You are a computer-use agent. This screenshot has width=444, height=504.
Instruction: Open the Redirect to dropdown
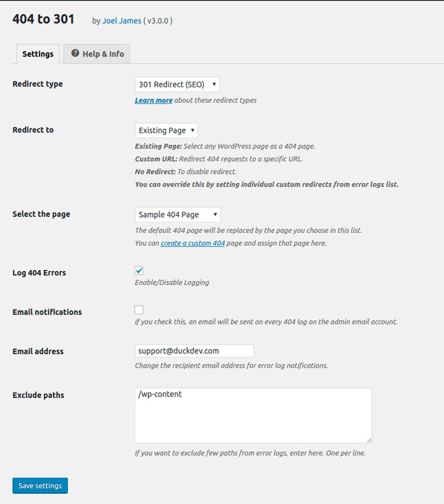pos(166,130)
